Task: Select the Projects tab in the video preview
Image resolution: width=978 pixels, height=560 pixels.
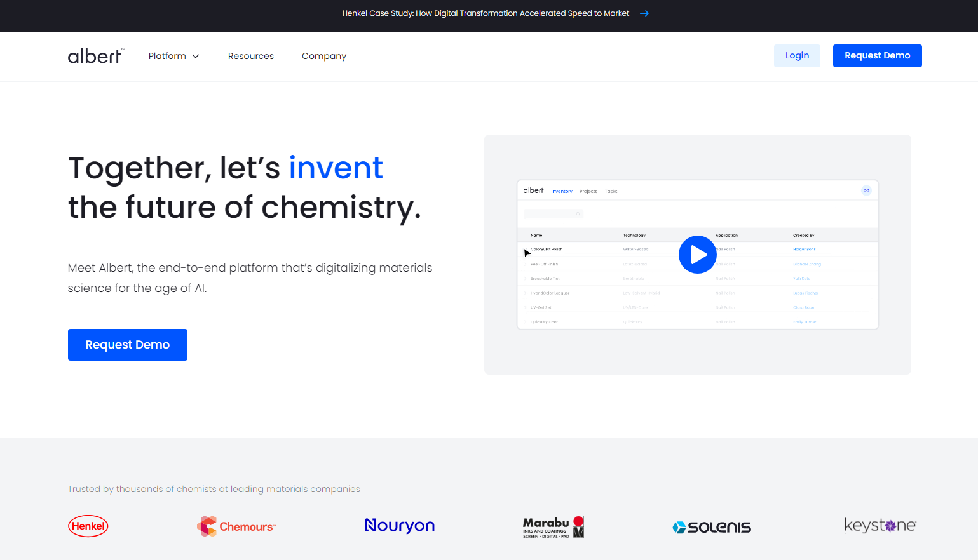Action: click(588, 191)
